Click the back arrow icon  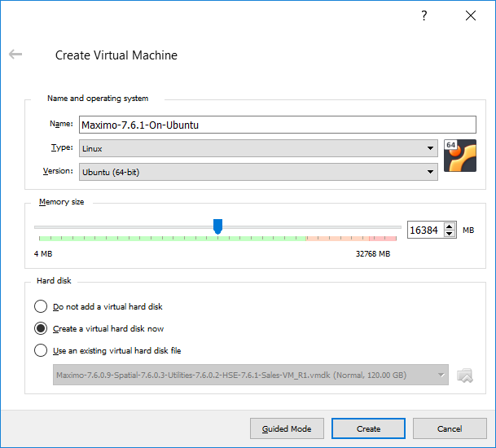[x=15, y=54]
